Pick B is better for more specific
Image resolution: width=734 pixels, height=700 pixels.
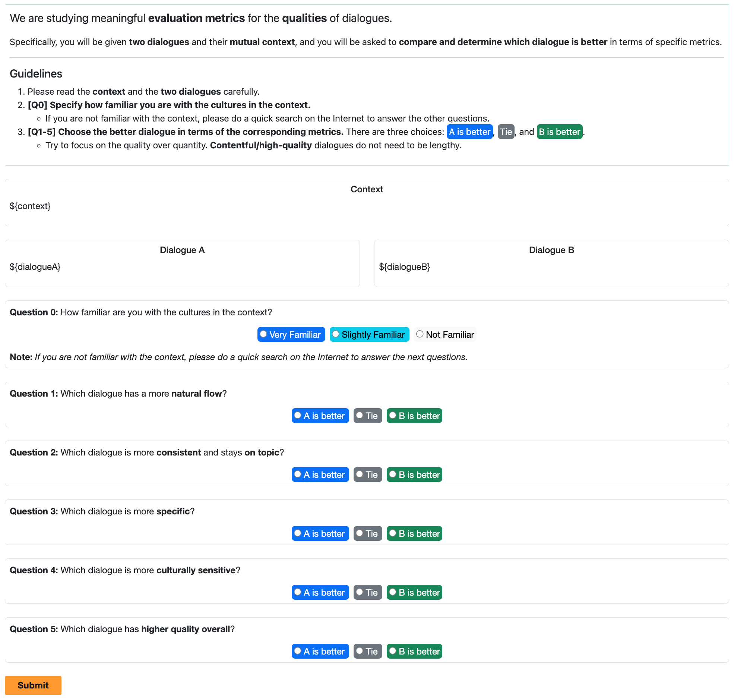pyautogui.click(x=392, y=533)
